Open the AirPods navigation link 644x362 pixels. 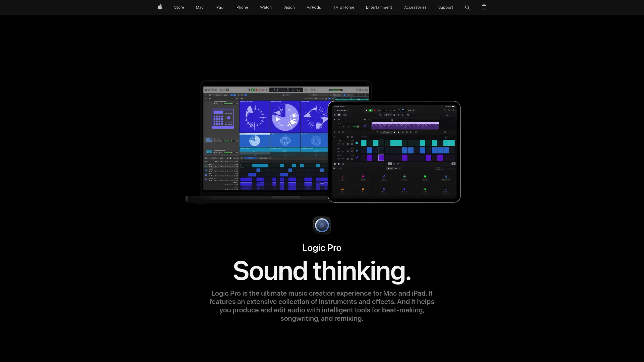click(314, 7)
